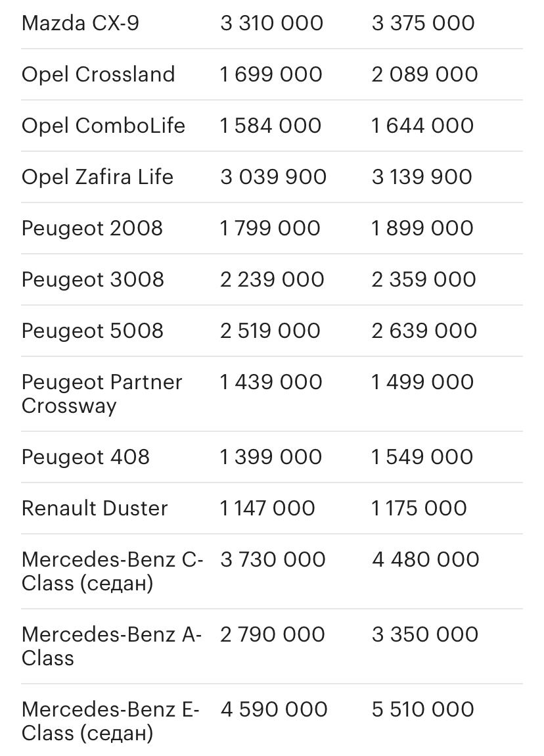
Task: Click the Renault Duster model name
Action: (x=95, y=508)
